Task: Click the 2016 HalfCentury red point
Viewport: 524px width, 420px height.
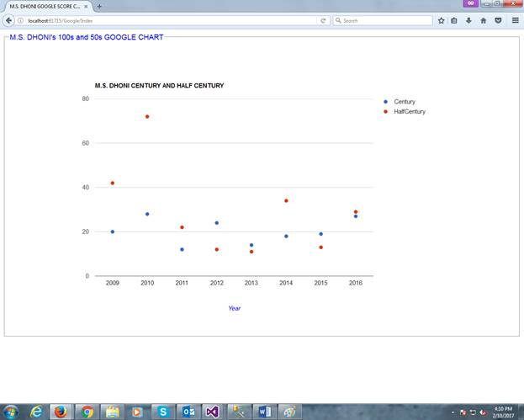Action: click(x=356, y=211)
